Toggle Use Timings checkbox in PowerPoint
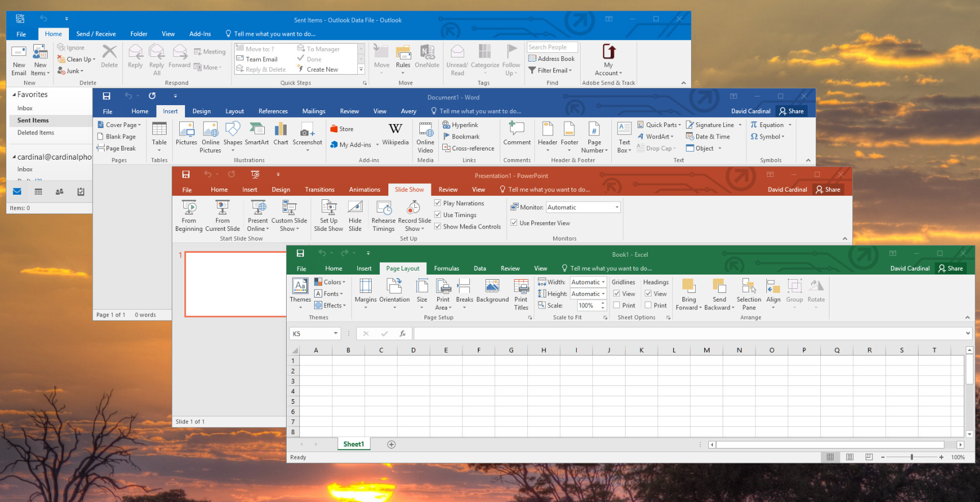Image resolution: width=980 pixels, height=502 pixels. [438, 215]
